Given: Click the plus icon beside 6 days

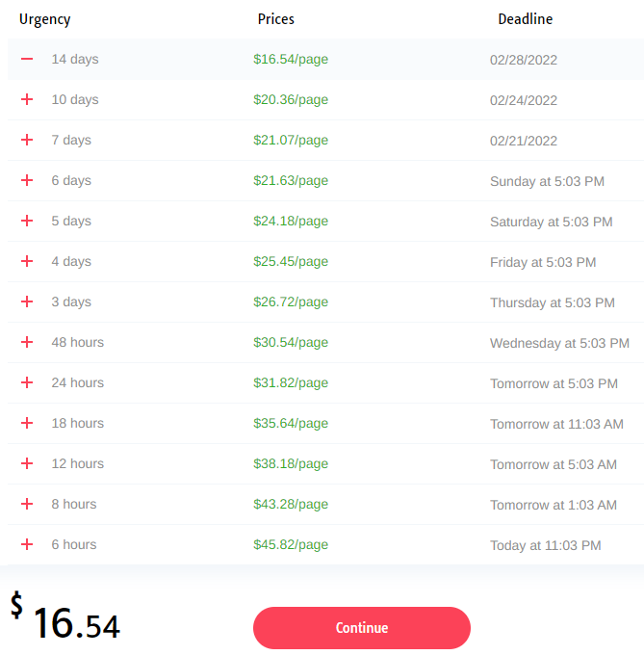Looking at the screenshot, I should point(27,180).
